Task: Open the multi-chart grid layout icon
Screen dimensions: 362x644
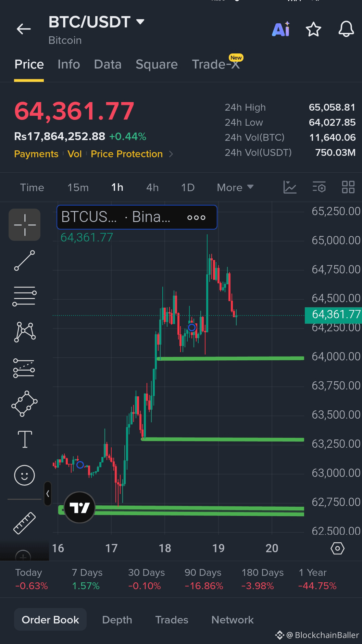Action: [348, 187]
